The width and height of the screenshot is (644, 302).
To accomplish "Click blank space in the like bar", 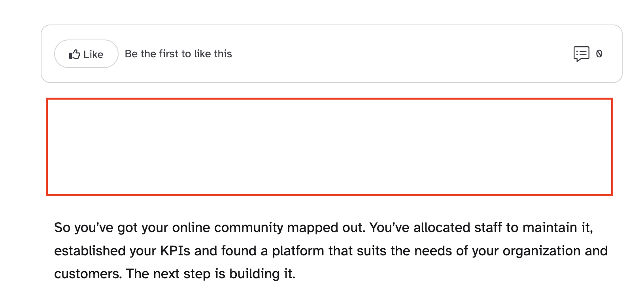I will pyautogui.click(x=395, y=54).
